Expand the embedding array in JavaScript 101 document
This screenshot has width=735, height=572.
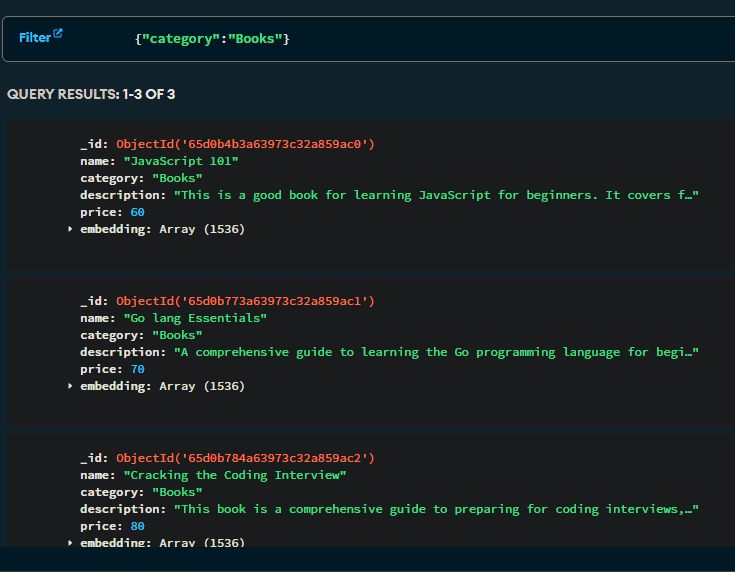click(70, 229)
